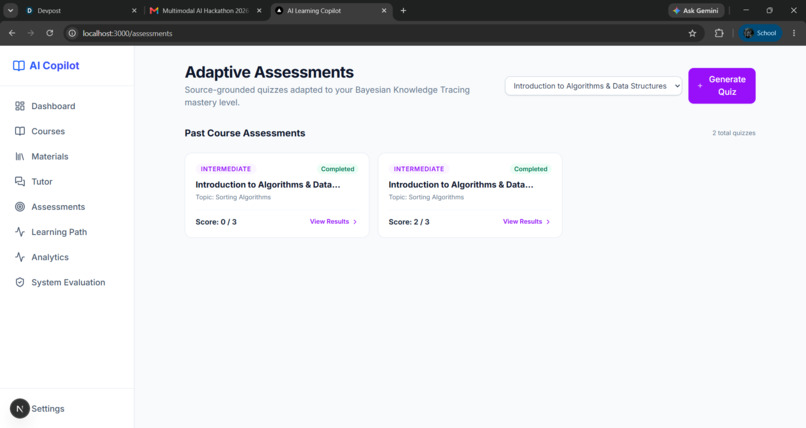Viewport: 806px width, 428px height.
Task: Close the Devpost tab
Action: click(134, 10)
